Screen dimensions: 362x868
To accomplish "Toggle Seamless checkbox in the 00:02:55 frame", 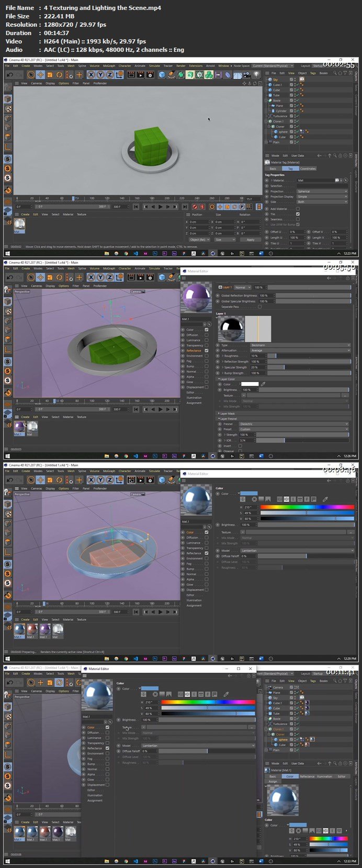I will (x=298, y=219).
